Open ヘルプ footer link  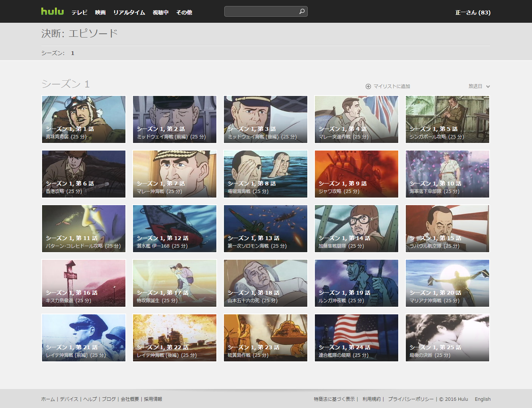tap(90, 399)
